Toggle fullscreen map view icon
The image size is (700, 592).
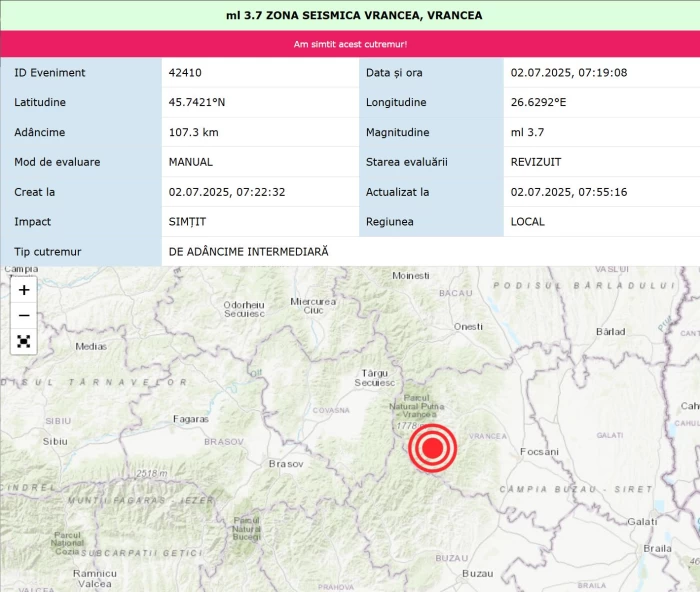[x=24, y=342]
